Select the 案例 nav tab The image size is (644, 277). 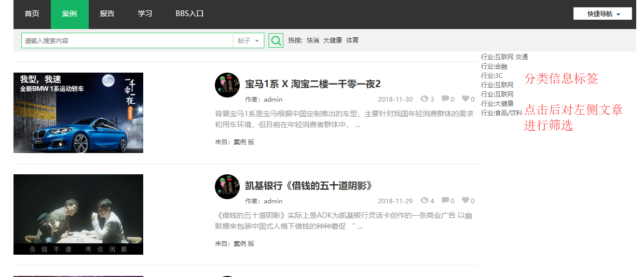coord(70,14)
